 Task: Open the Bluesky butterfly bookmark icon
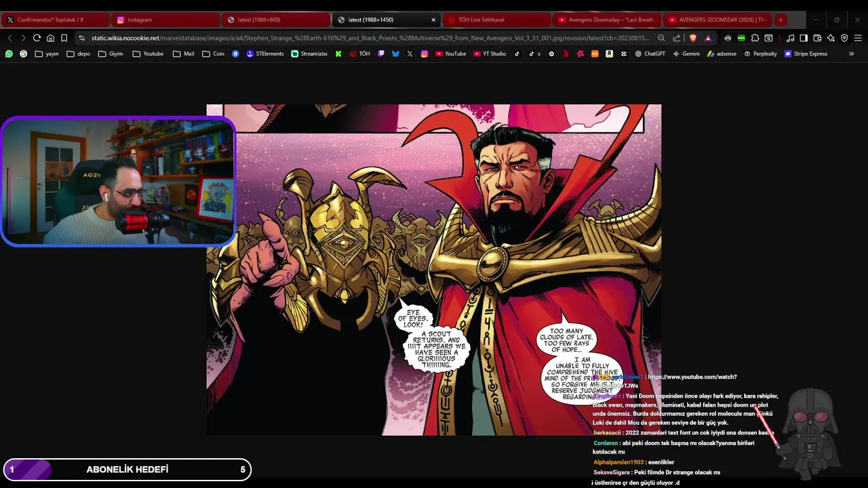click(x=395, y=54)
